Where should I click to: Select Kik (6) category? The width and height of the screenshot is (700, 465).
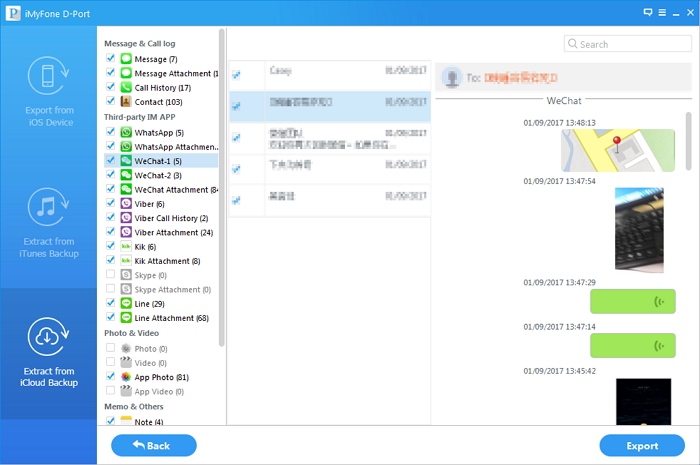pyautogui.click(x=145, y=247)
